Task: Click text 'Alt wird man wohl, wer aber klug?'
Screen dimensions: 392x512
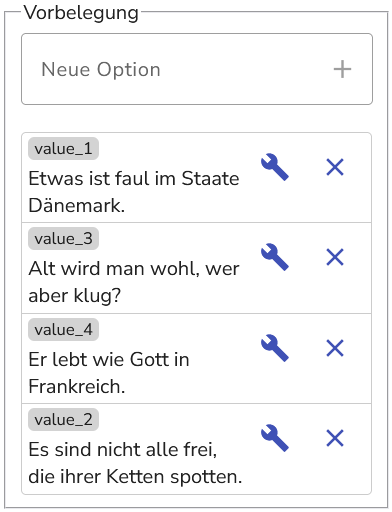Action: click(134, 282)
